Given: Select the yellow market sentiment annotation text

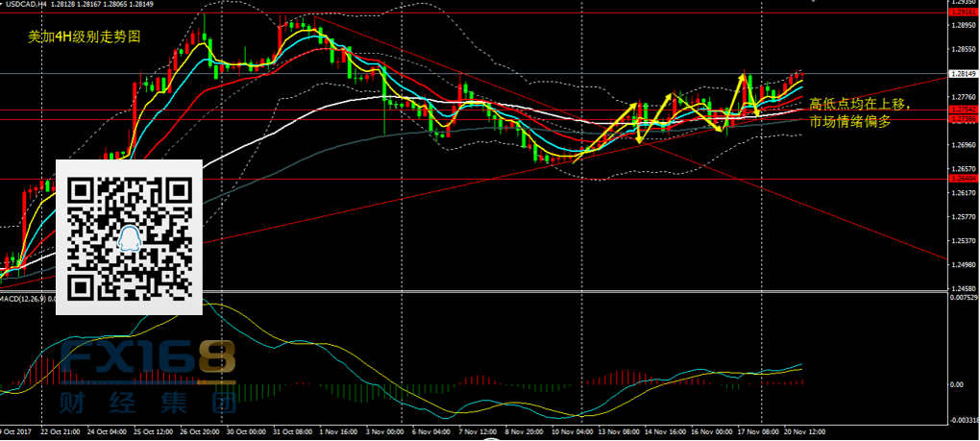Looking at the screenshot, I should click(x=858, y=112).
